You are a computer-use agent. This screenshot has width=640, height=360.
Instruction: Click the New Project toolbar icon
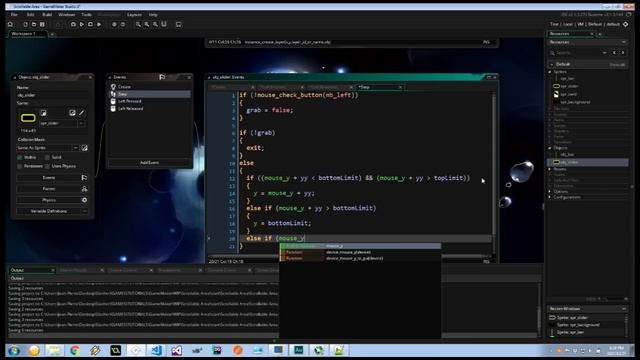coord(25,24)
